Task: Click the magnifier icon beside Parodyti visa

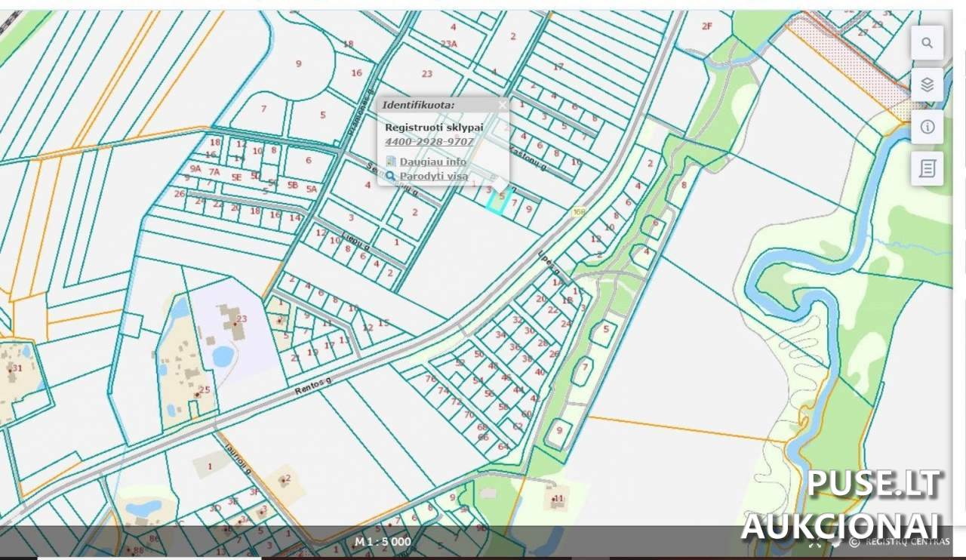Action: tap(390, 176)
